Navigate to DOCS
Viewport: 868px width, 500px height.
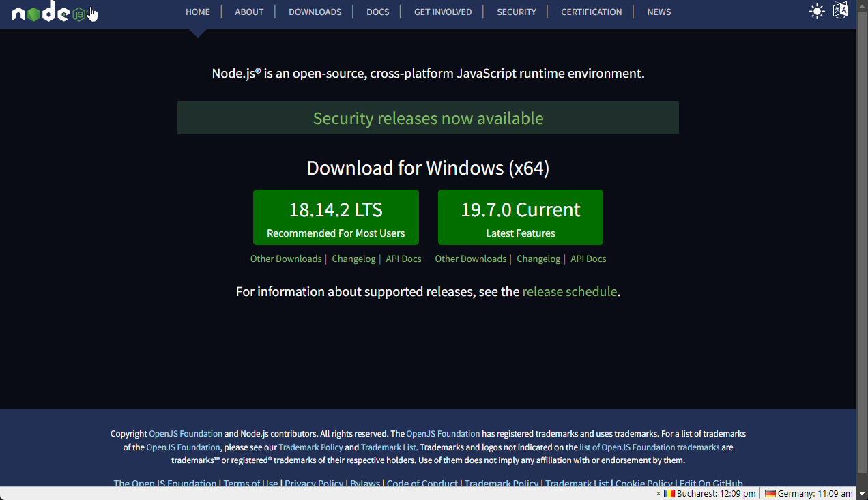[377, 12]
